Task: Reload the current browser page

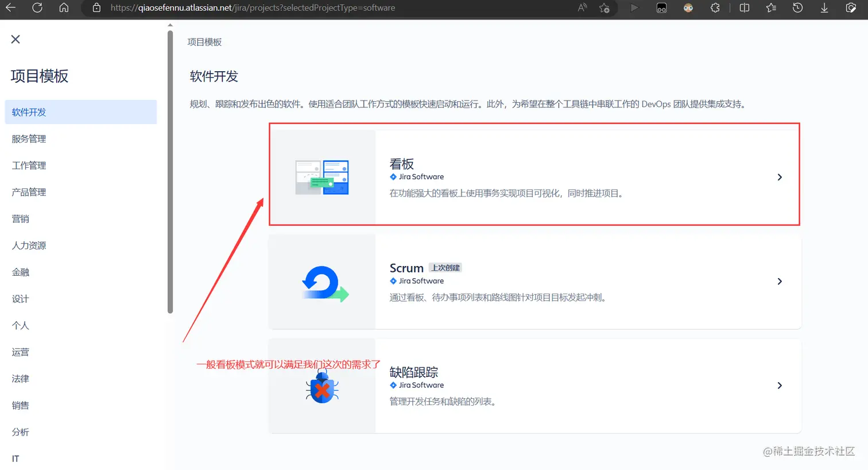Action: click(x=37, y=7)
